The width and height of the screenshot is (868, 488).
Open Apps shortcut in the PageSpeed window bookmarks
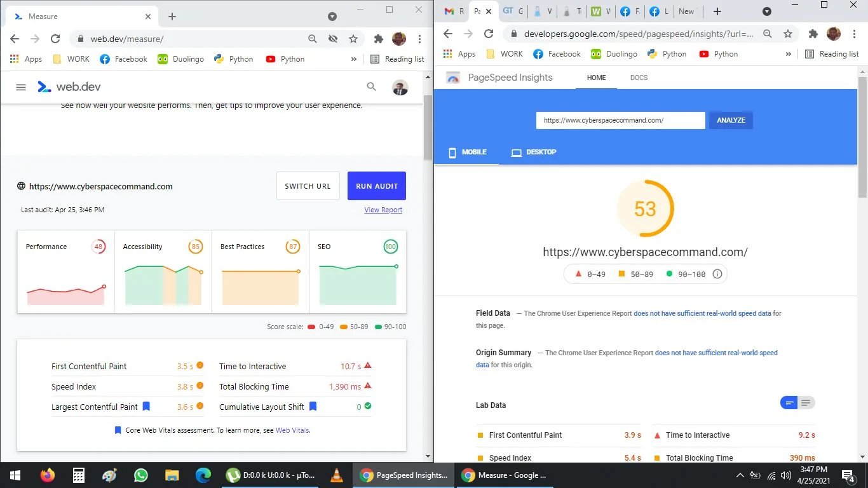click(x=459, y=54)
